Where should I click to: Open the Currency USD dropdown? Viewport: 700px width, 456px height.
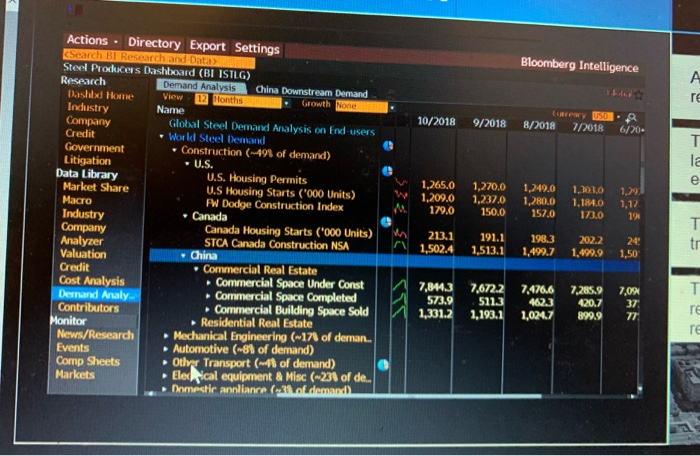606,116
